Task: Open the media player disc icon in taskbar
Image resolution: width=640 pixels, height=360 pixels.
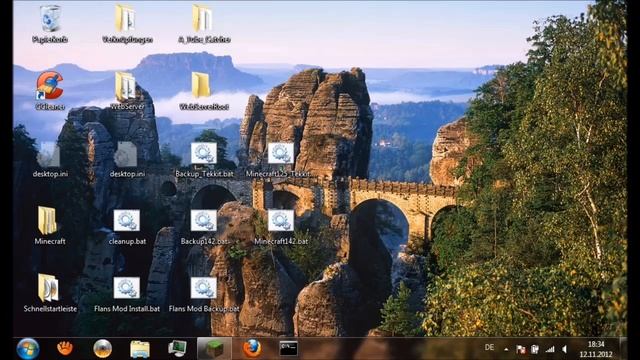Action: pyautogui.click(x=102, y=349)
